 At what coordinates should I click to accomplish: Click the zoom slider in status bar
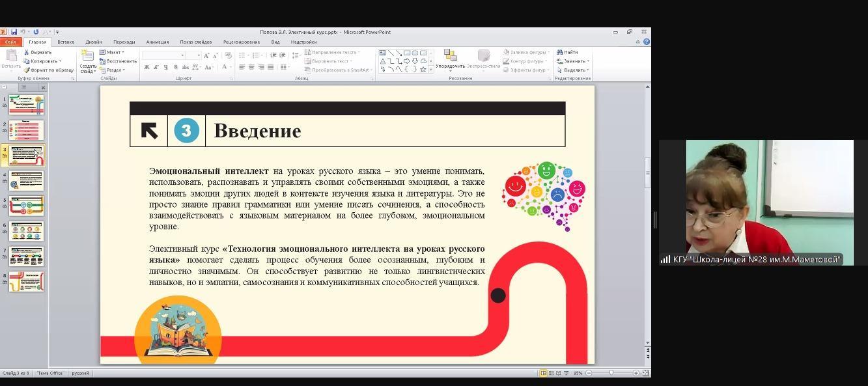tap(611, 373)
